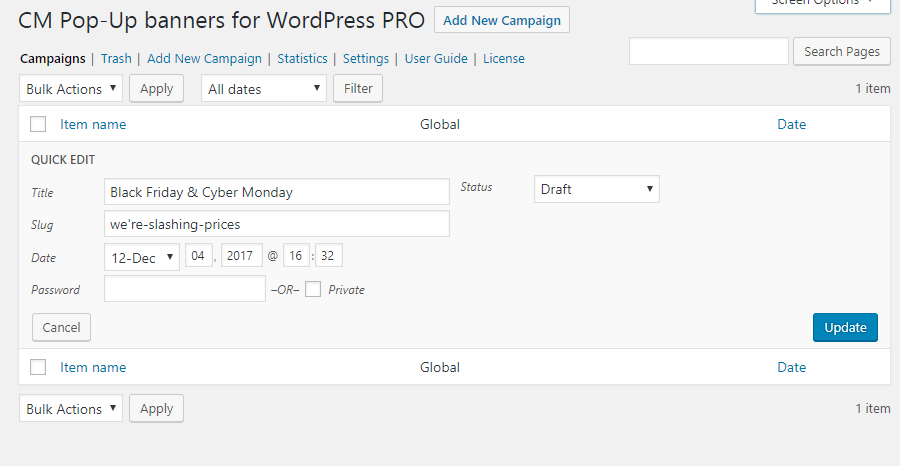Go to the Settings tab link
Viewport: 900px width, 466px height.
(366, 59)
